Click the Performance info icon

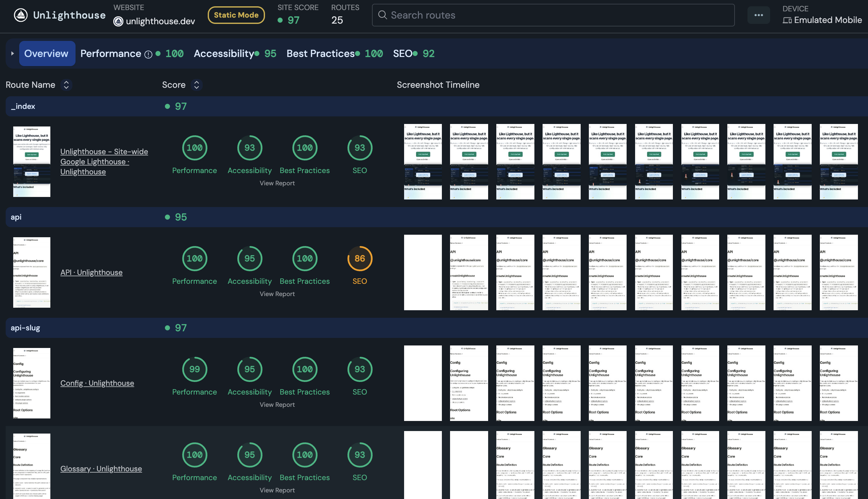148,54
